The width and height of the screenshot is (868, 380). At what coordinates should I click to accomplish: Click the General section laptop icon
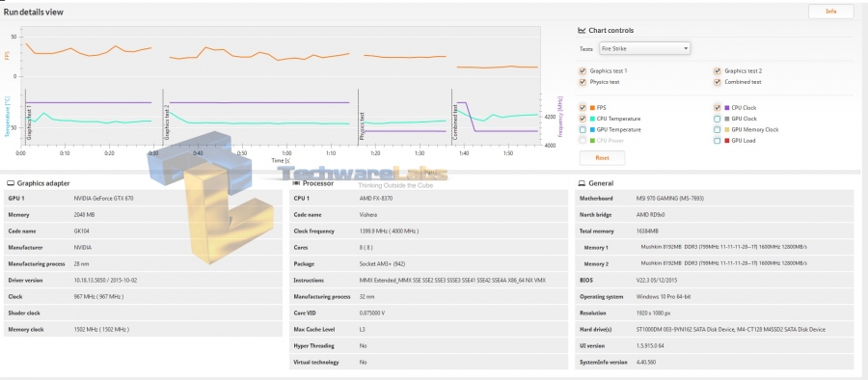(x=582, y=183)
